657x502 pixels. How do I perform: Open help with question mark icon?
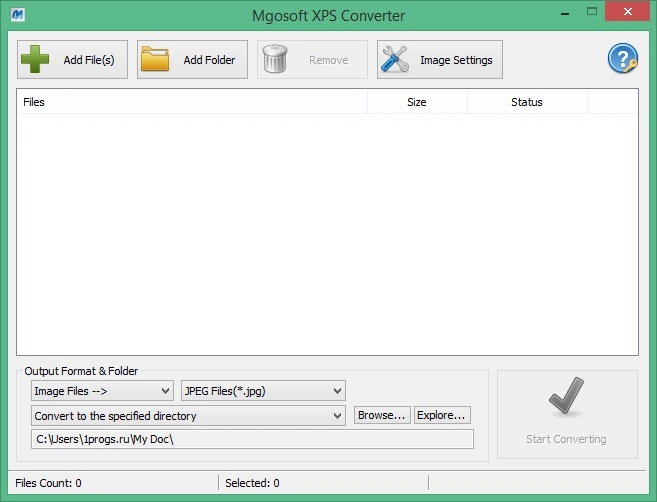pos(623,58)
